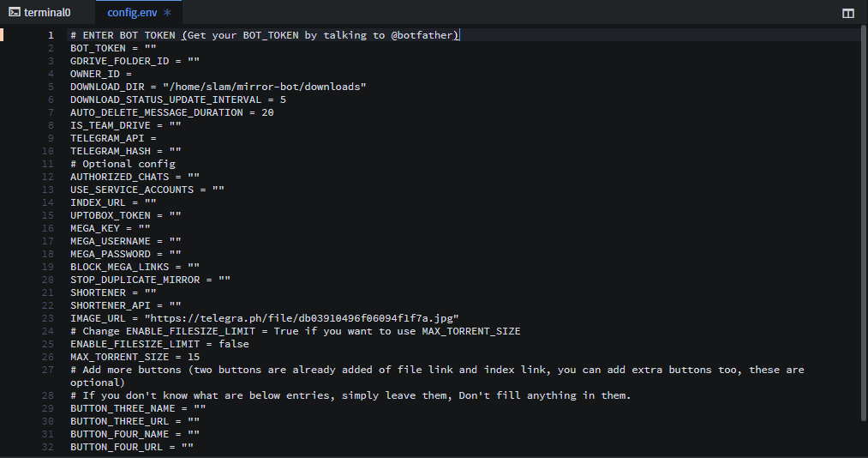This screenshot has width=868, height=458.
Task: Click the ENABLE_FILESIZE_LIMIT false value
Action: tap(233, 344)
